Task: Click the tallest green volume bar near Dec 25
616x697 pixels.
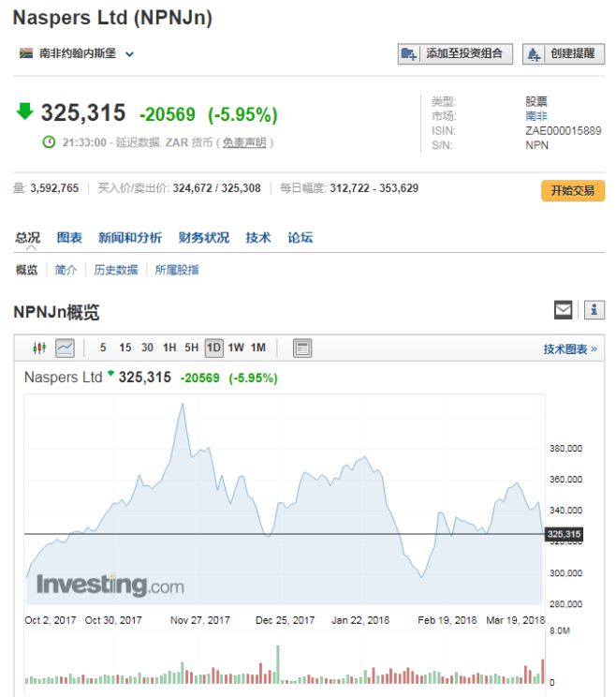Action: 278,664
